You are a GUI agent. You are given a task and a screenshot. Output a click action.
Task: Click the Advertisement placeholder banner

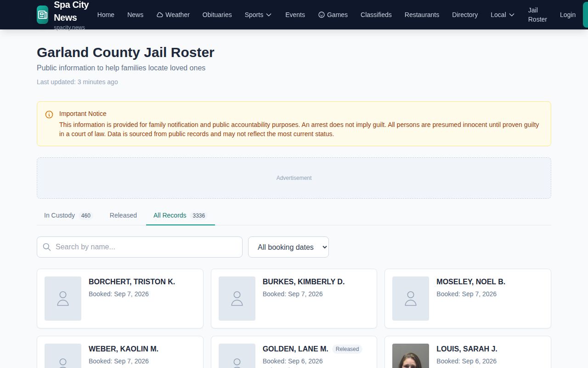pyautogui.click(x=294, y=178)
